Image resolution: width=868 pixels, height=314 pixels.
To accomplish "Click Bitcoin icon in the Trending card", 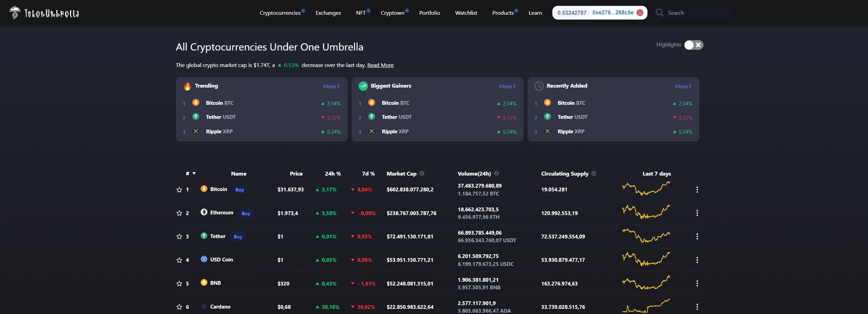I will 196,102.
